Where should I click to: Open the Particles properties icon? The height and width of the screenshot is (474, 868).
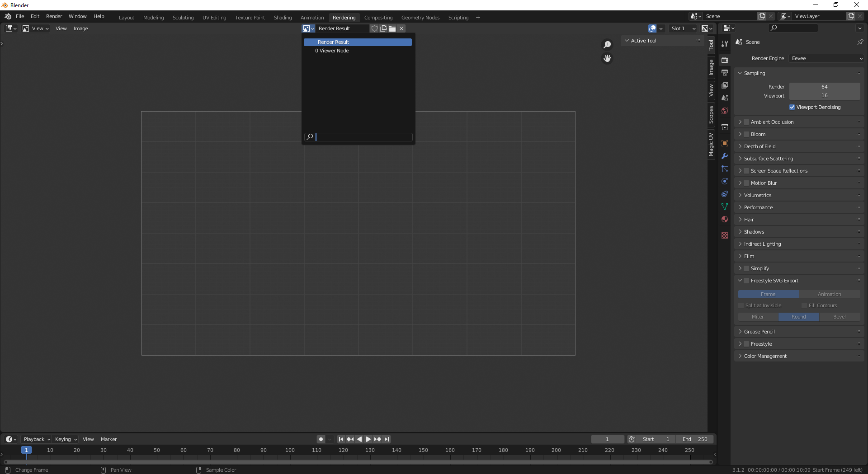click(x=725, y=169)
